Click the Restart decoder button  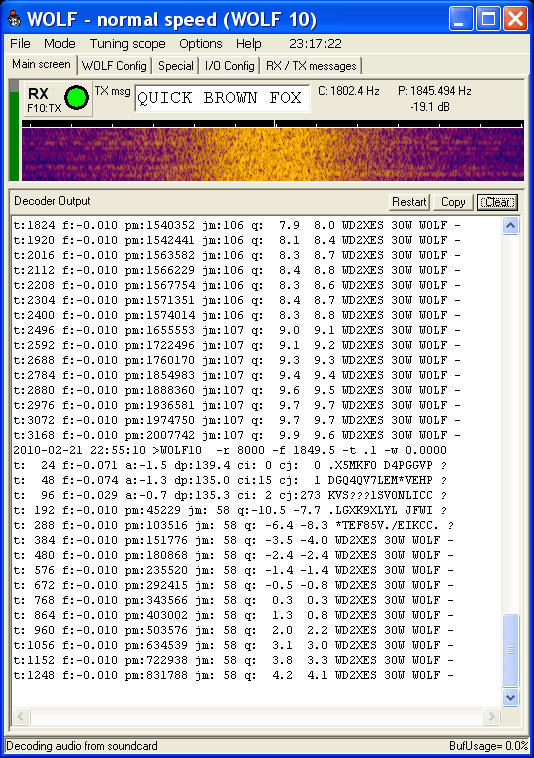(x=409, y=202)
